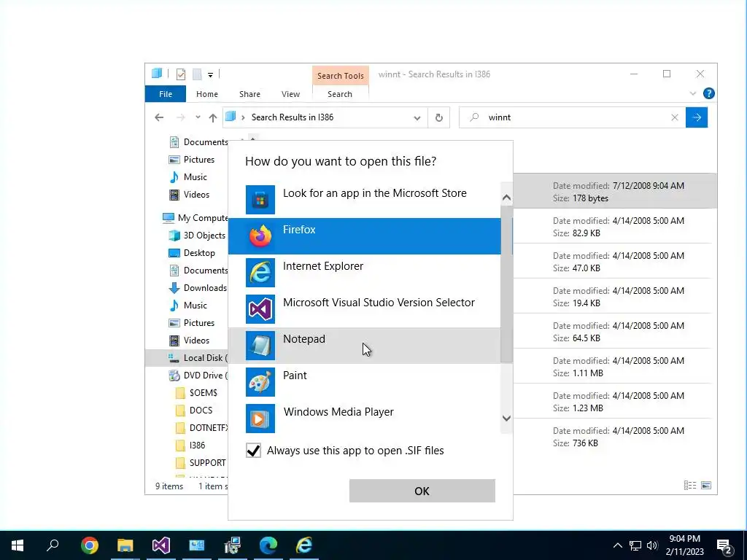Screen dimensions: 747x560
Task: Open the volume control in tray
Action: [x=652, y=545]
